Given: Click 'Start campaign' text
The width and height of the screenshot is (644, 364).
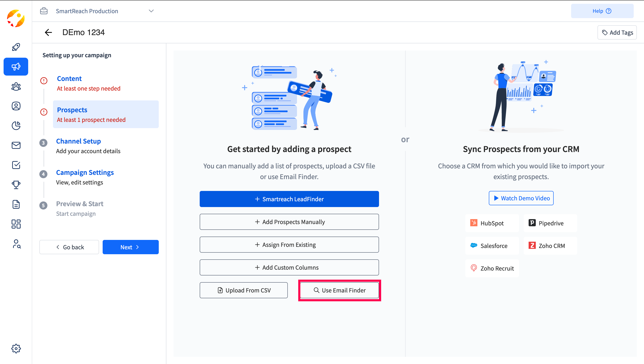Looking at the screenshot, I should [x=76, y=214].
